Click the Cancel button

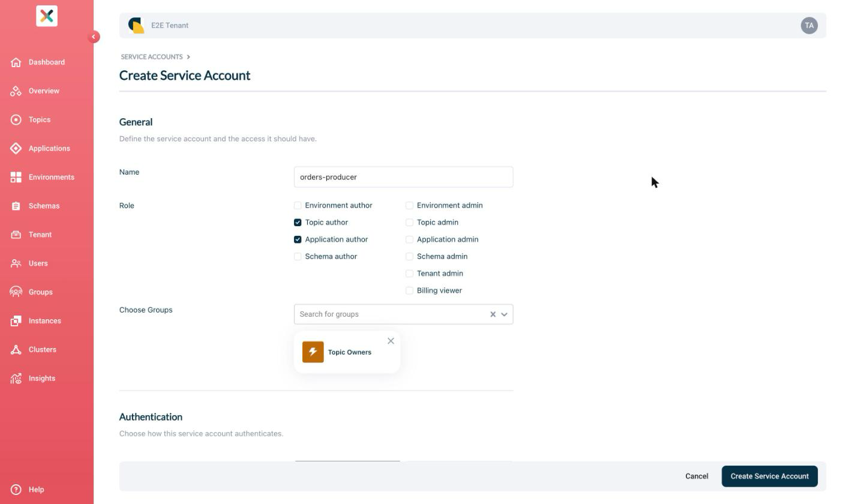(x=697, y=476)
